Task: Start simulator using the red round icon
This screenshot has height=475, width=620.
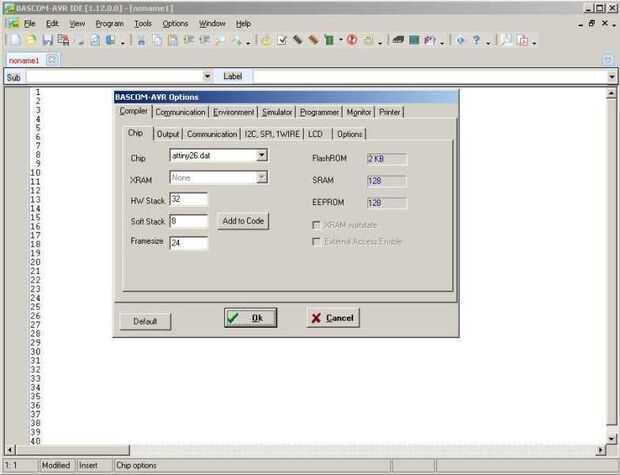Action: (352, 40)
